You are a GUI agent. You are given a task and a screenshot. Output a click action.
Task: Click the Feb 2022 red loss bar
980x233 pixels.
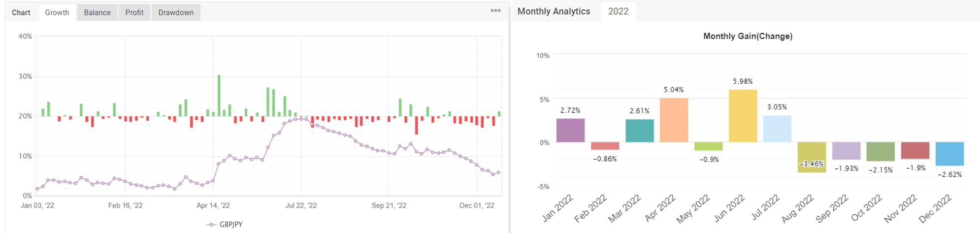[605, 146]
